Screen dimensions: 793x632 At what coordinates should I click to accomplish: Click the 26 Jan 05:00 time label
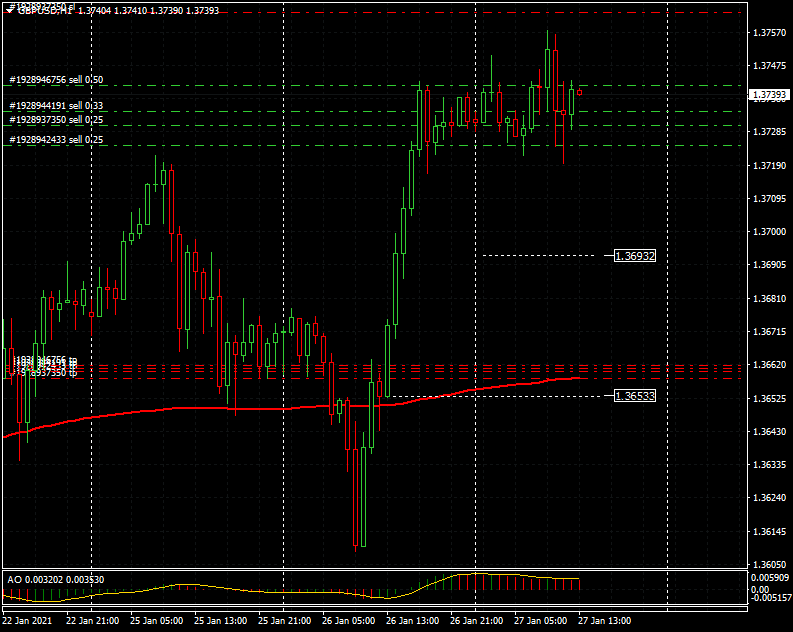pyautogui.click(x=348, y=621)
